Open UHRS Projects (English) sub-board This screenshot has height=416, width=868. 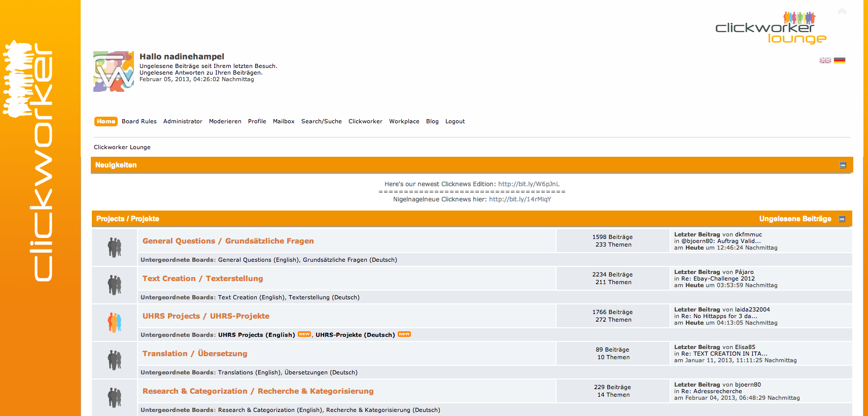point(257,335)
